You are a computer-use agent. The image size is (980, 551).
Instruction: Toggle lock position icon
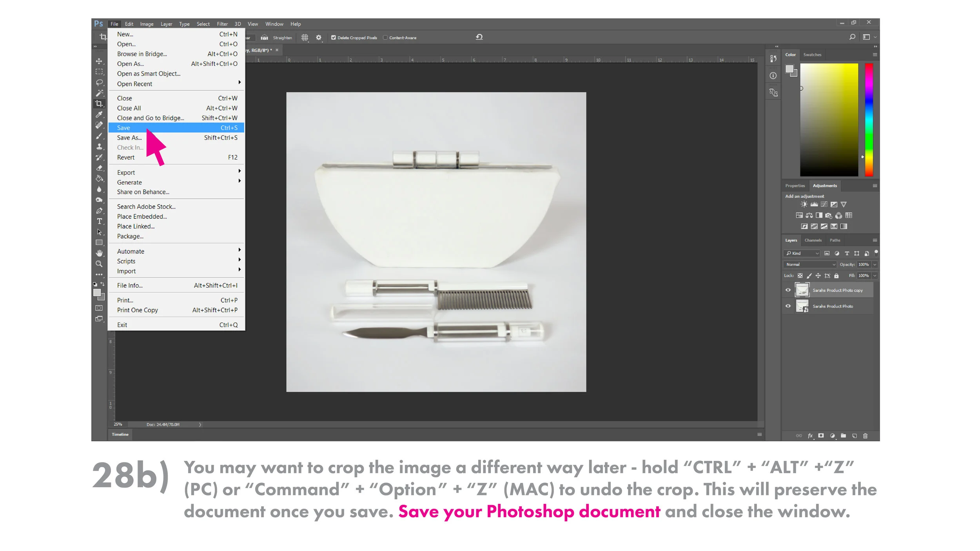pos(818,276)
